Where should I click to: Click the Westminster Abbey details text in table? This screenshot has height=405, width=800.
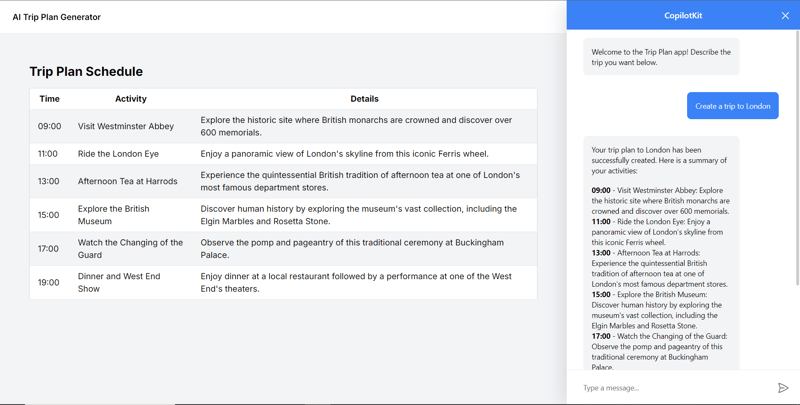356,126
